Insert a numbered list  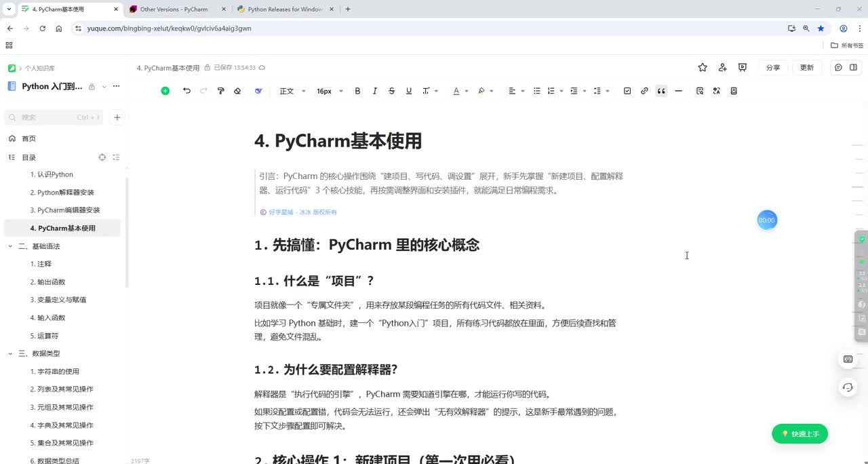tap(551, 91)
